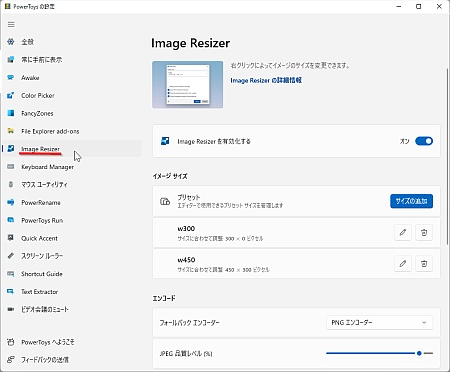Open the 全般 settings page
450x372 pixels.
tap(28, 42)
